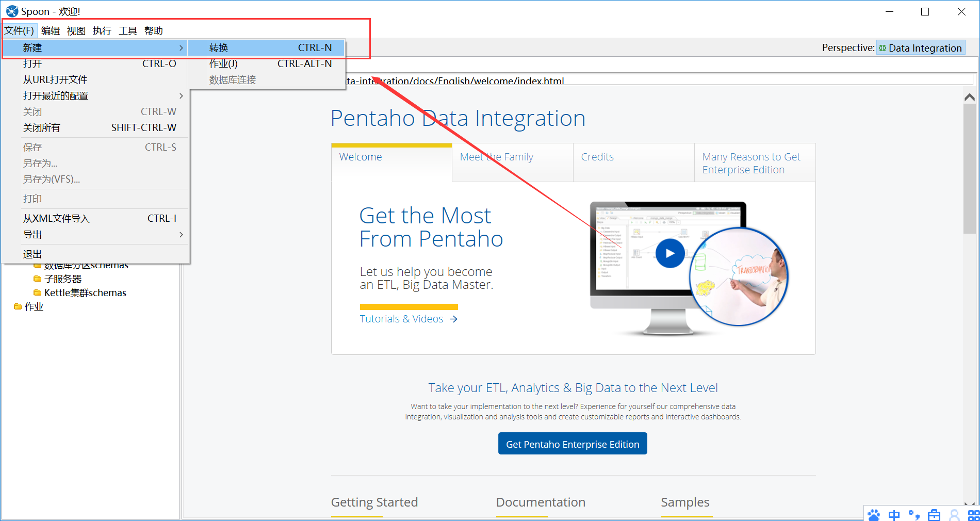Click the video presenter circle thumbnail

coord(739,276)
